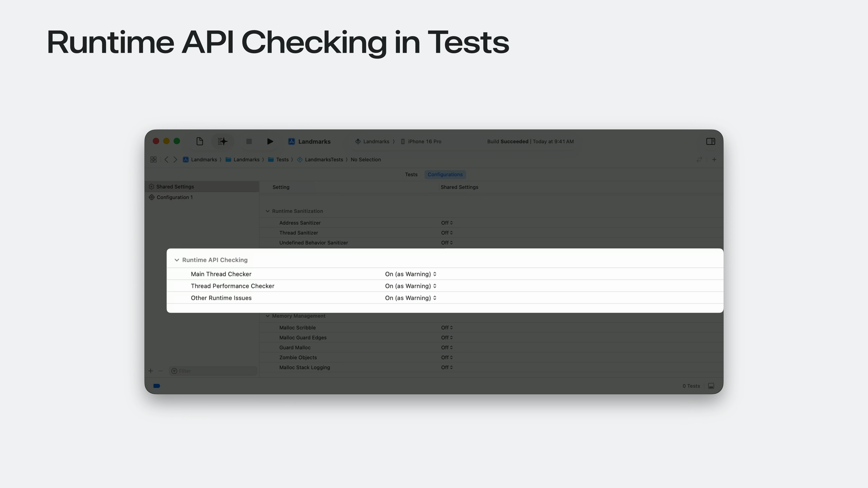The height and width of the screenshot is (488, 868).
Task: Open the related items grid icon
Action: (x=153, y=160)
